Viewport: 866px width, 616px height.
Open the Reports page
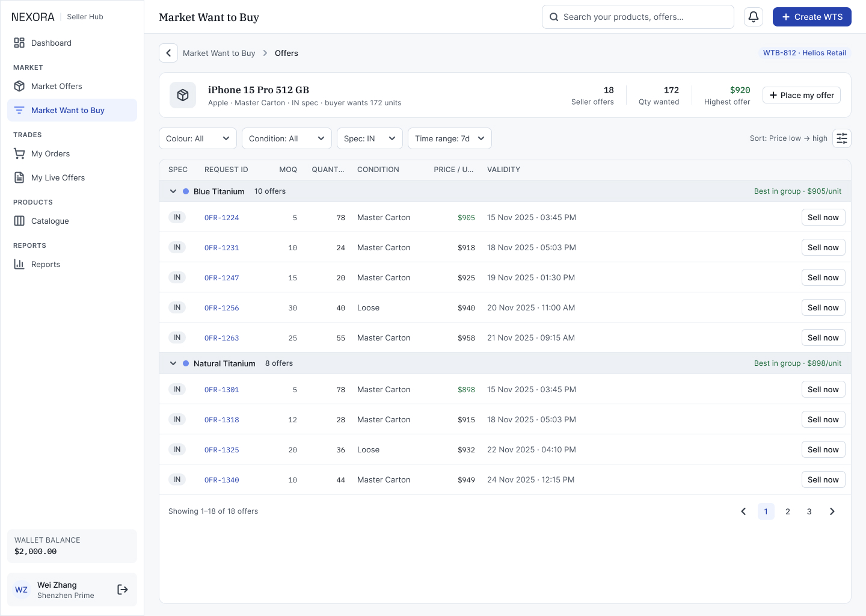72,264
